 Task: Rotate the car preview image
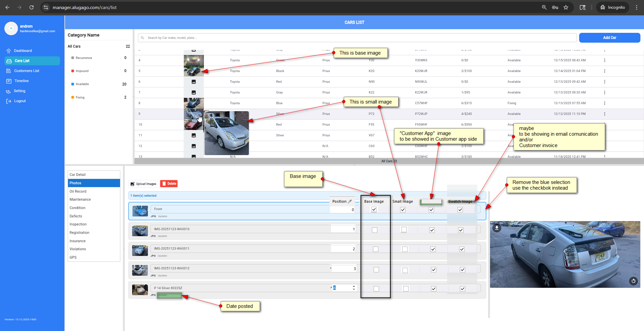tap(633, 281)
